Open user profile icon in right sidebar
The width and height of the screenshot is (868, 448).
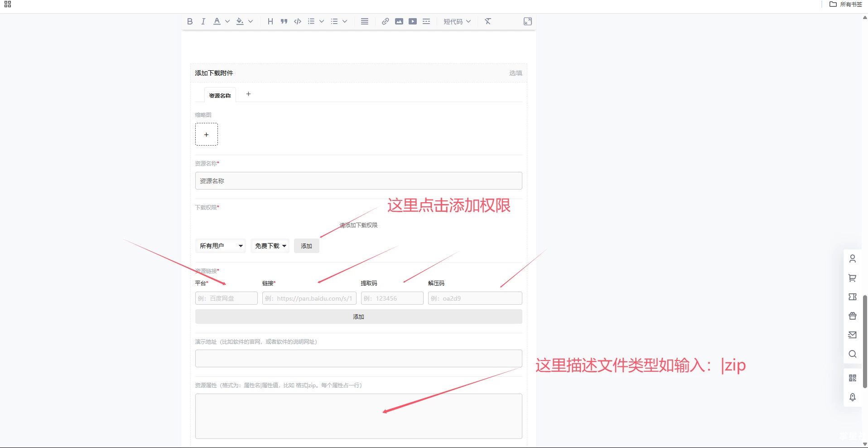pyautogui.click(x=853, y=258)
